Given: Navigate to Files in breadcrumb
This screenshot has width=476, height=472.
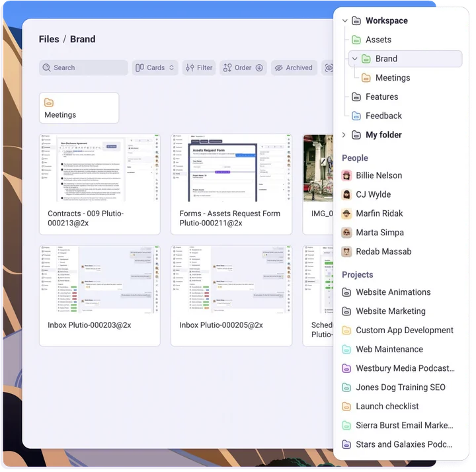Looking at the screenshot, I should pyautogui.click(x=49, y=39).
